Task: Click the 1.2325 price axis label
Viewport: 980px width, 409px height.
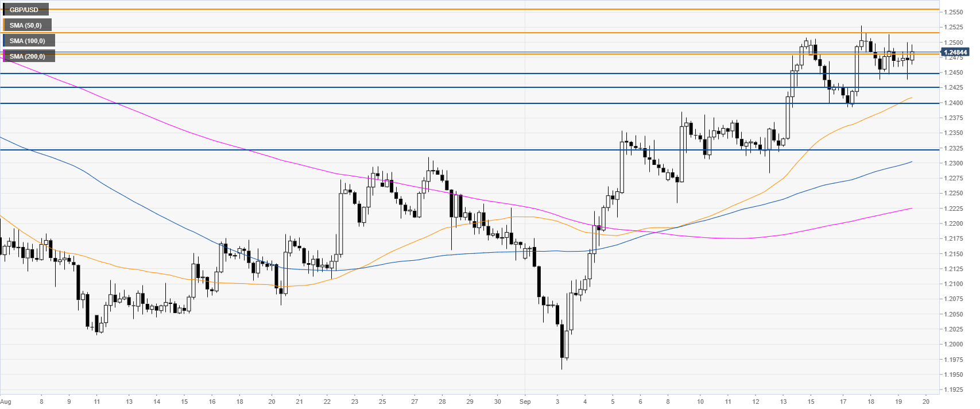Action: click(954, 148)
